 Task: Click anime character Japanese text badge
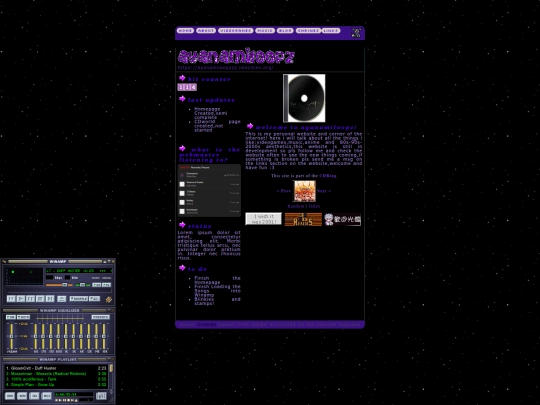[342, 219]
